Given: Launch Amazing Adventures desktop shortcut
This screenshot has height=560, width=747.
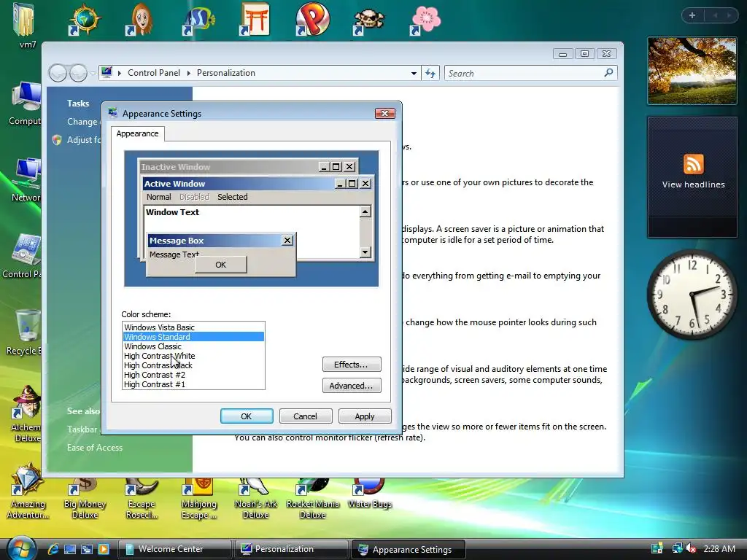Looking at the screenshot, I should (28, 491).
